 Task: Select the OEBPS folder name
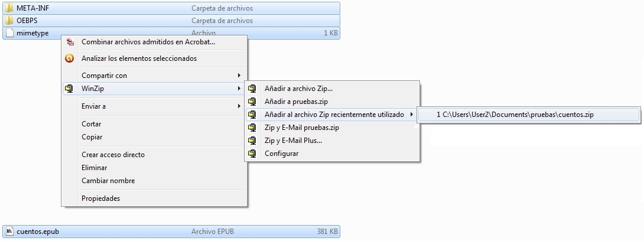click(27, 21)
